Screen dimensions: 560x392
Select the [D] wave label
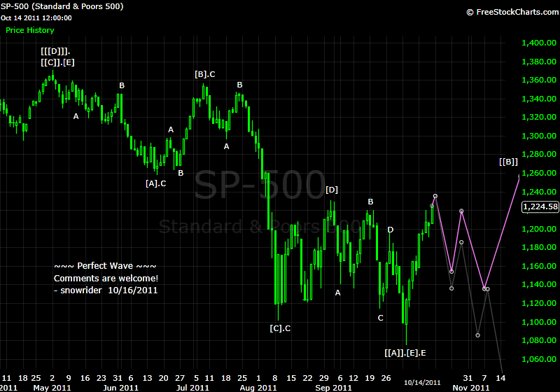[332, 190]
